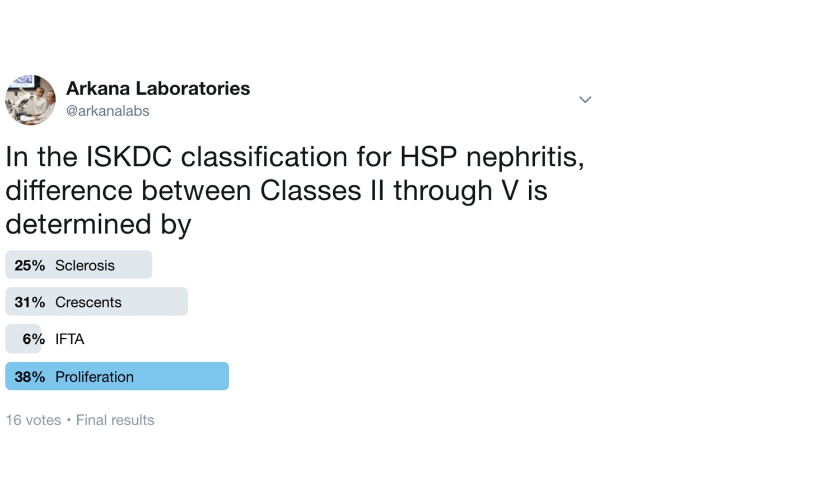The width and height of the screenshot is (840, 504).
Task: Click the Final results label
Action: (x=115, y=420)
